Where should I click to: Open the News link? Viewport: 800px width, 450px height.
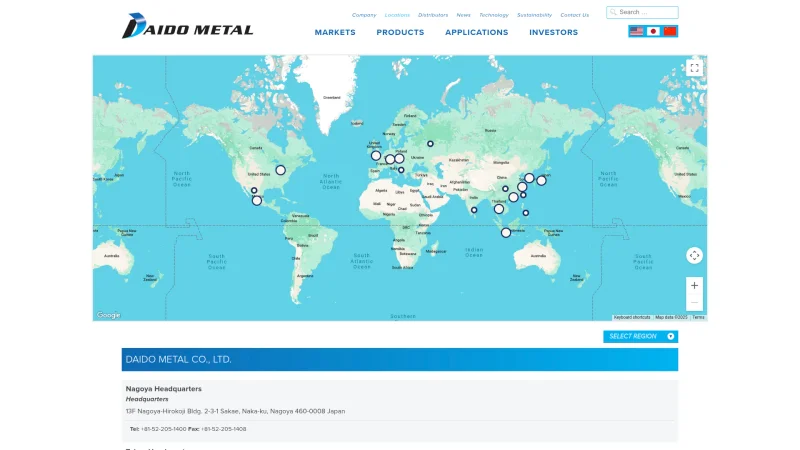coord(463,15)
